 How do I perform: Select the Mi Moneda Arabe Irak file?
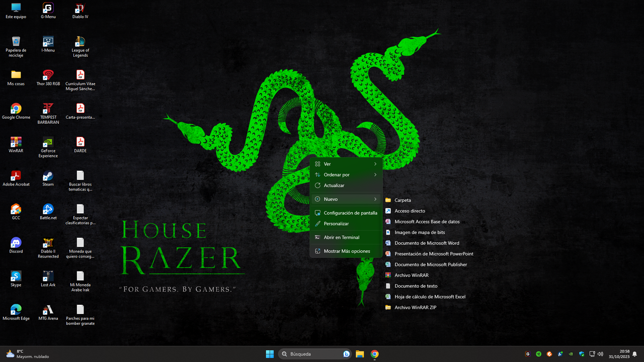pos(80,281)
